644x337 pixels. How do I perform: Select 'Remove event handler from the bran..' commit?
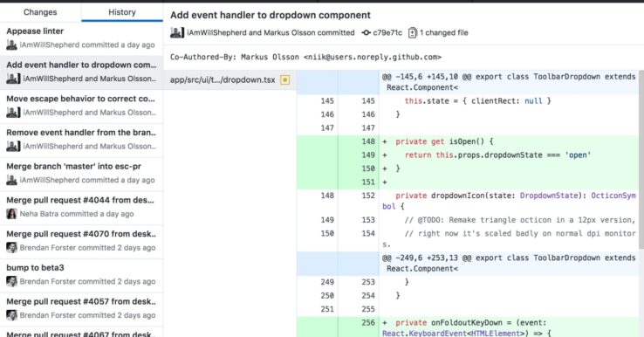[81, 140]
